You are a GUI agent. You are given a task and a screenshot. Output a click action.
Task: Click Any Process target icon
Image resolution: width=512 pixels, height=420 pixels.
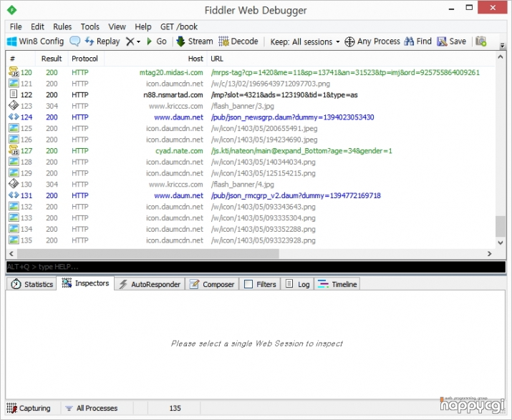click(x=349, y=41)
